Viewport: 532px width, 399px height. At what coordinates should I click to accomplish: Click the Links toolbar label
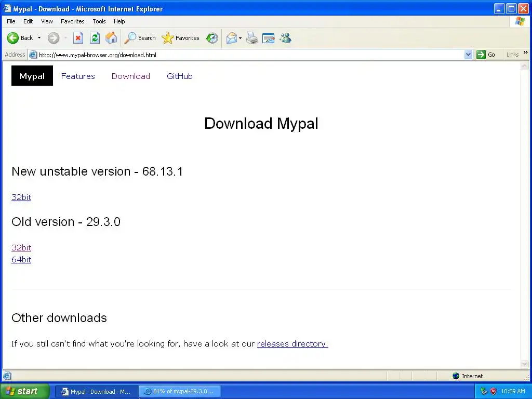(512, 55)
